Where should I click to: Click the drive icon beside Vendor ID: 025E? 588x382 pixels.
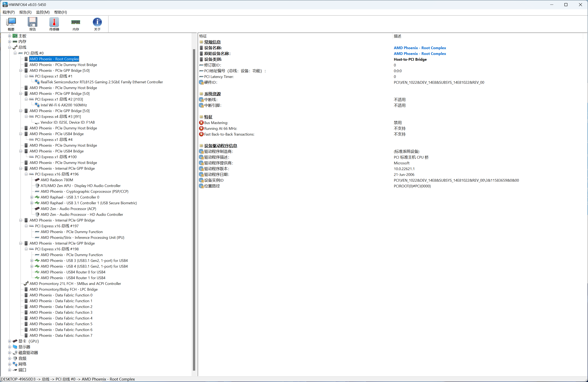[x=37, y=122]
